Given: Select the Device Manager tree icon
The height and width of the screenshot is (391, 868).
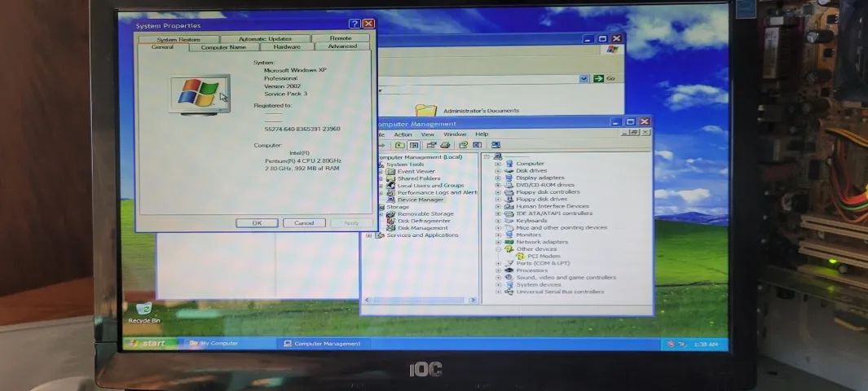Looking at the screenshot, I should (391, 200).
